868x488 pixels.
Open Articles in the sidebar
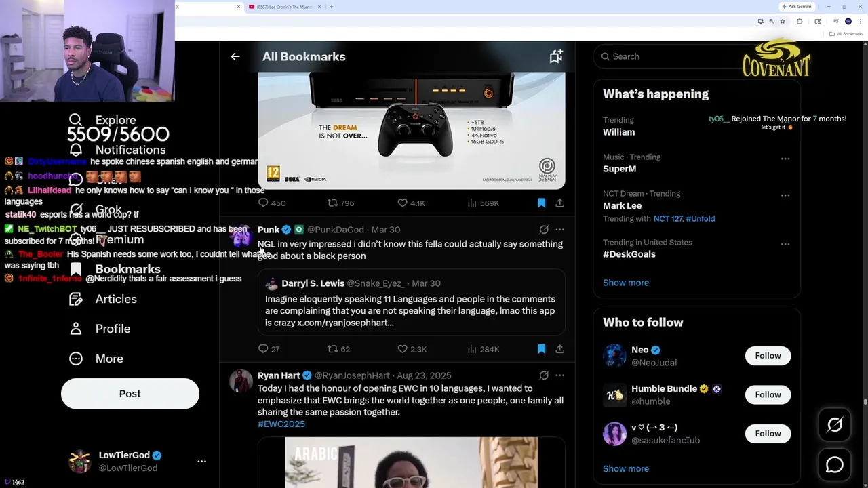102,299
